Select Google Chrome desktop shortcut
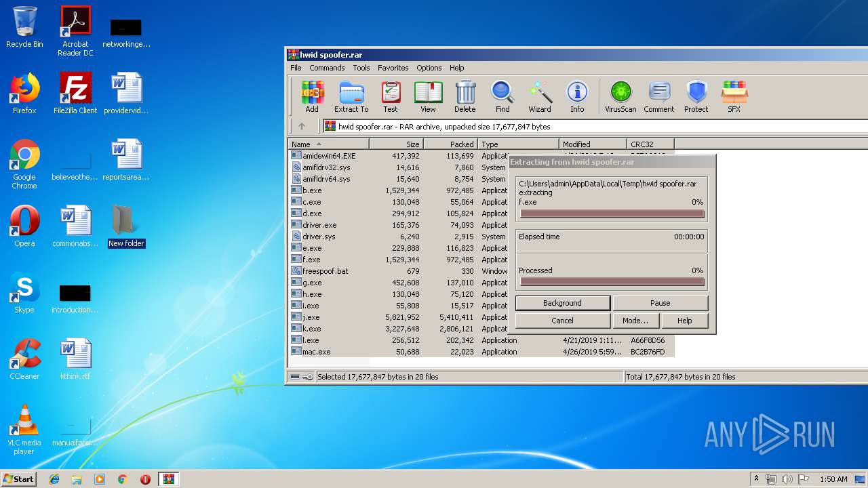 tap(24, 164)
